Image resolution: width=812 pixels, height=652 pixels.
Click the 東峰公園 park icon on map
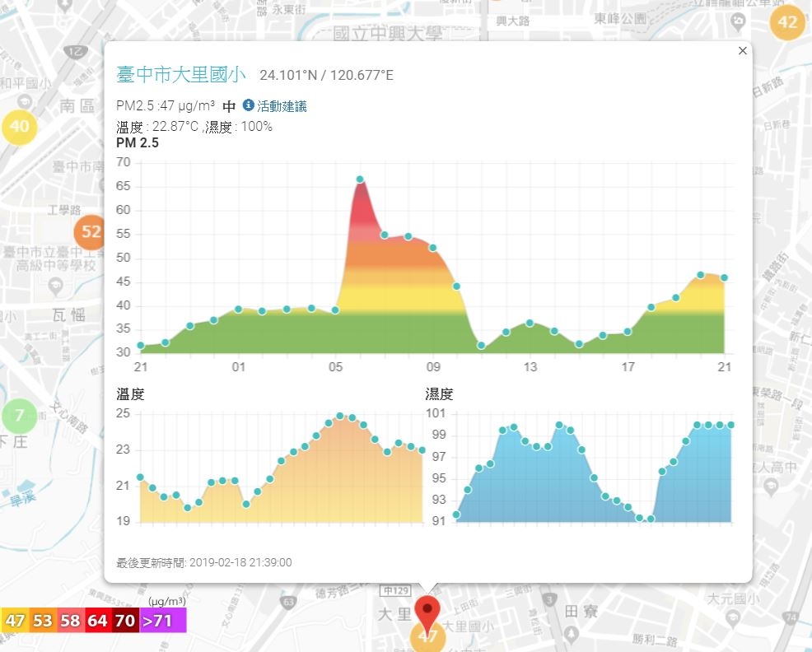(x=737, y=21)
